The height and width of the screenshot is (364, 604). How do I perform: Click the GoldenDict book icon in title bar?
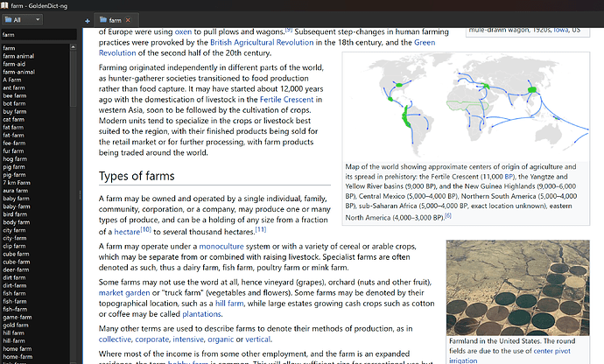coord(6,5)
